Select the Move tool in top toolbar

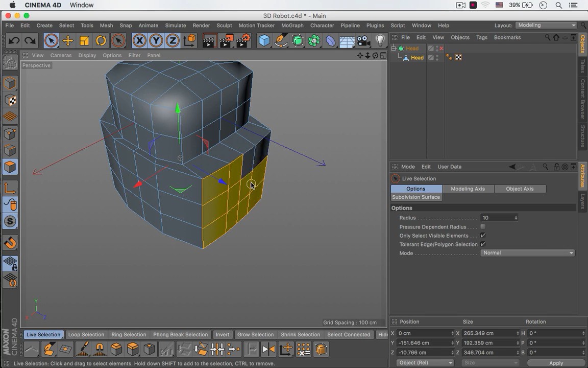point(68,41)
